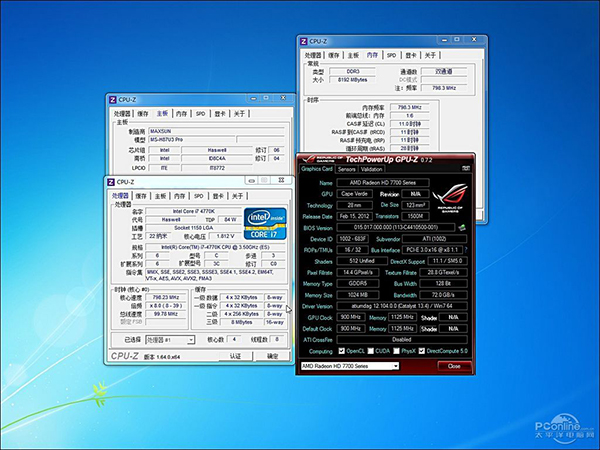Image resolution: width=600 pixels, height=450 pixels.
Task: Toggle the PhysX checkbox
Action: point(396,351)
